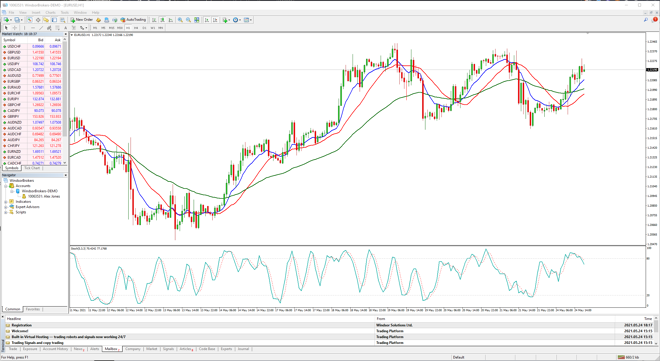Toggle the M30 timeframe button
The image size is (660, 361).
tap(120, 28)
